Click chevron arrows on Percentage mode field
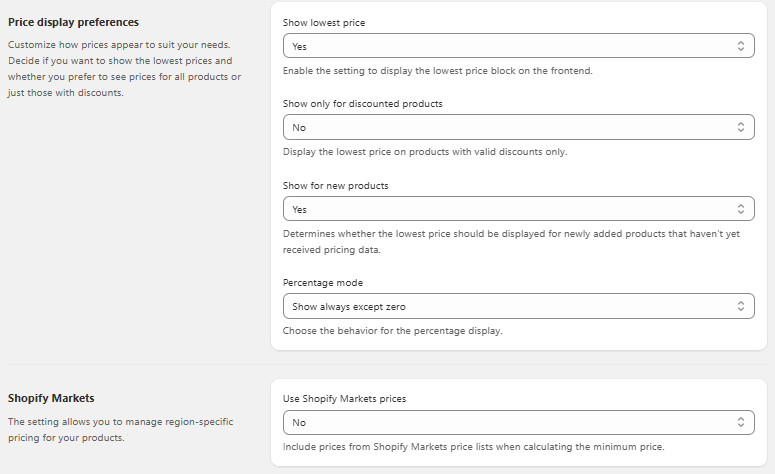The image size is (775, 474). 740,306
